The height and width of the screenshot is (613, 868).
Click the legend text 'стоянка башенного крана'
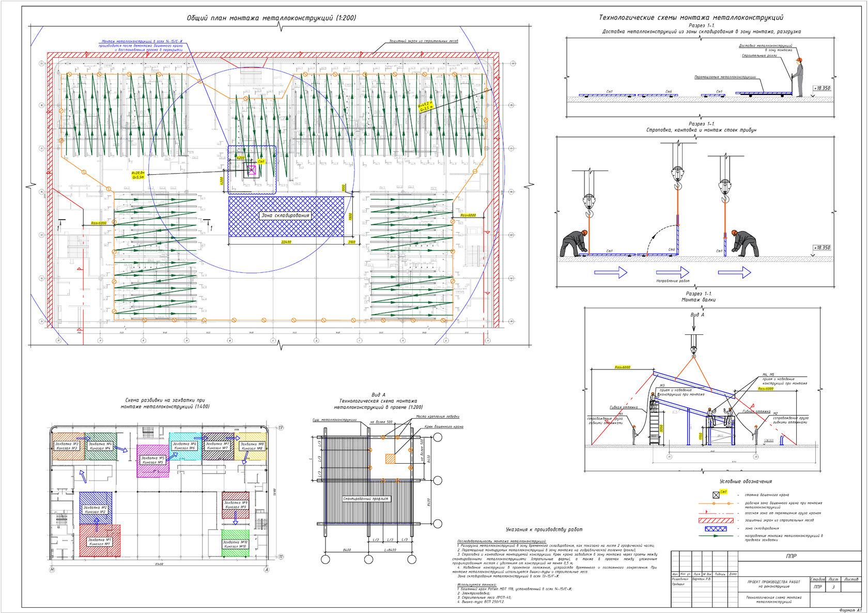point(767,495)
